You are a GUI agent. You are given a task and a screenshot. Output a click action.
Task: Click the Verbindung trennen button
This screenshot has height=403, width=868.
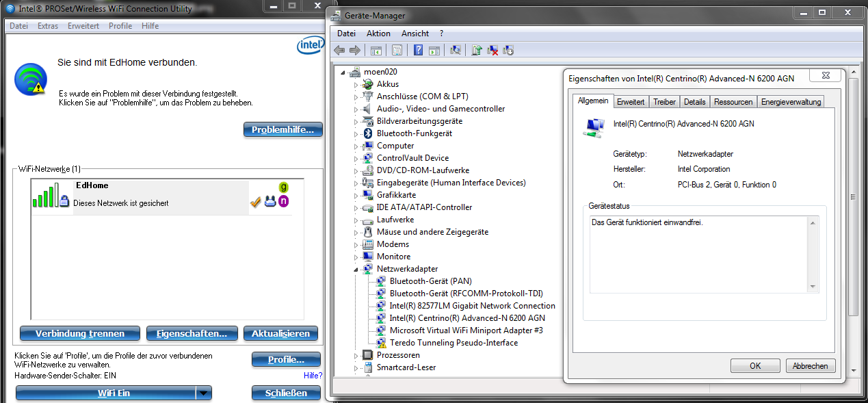coord(80,334)
